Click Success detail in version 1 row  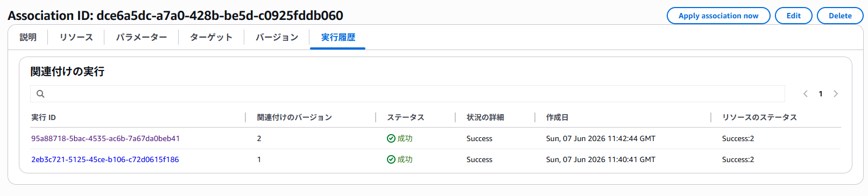tap(479, 159)
